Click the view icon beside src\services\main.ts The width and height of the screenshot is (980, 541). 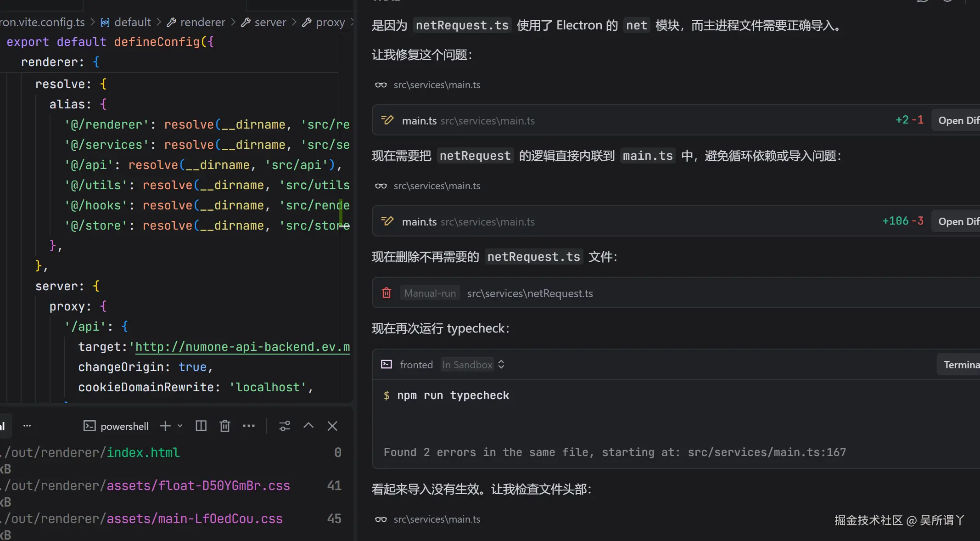(x=381, y=85)
